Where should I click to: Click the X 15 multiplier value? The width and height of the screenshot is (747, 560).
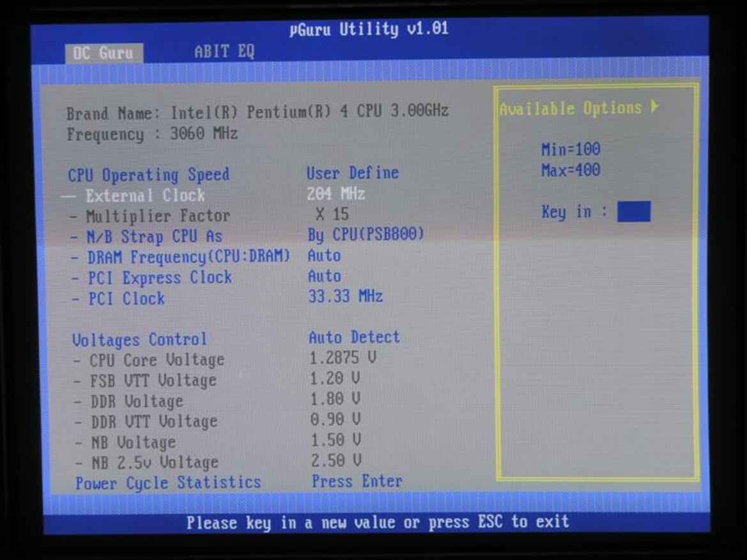[x=332, y=215]
